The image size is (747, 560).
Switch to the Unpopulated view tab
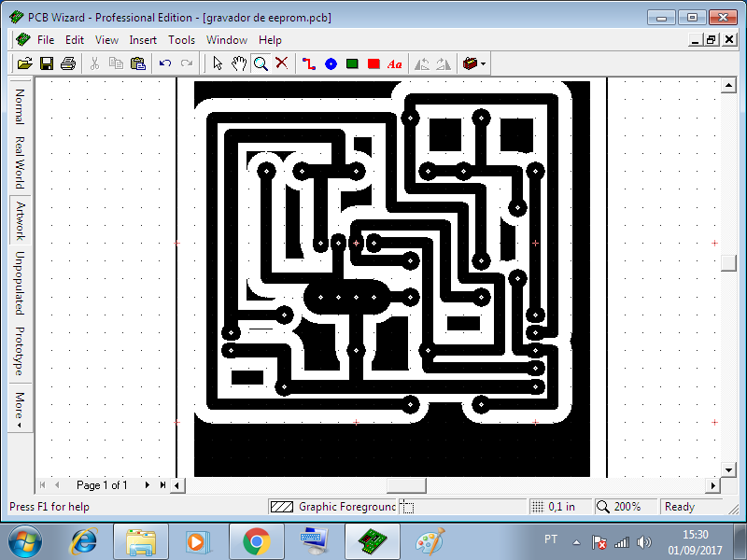[20, 283]
